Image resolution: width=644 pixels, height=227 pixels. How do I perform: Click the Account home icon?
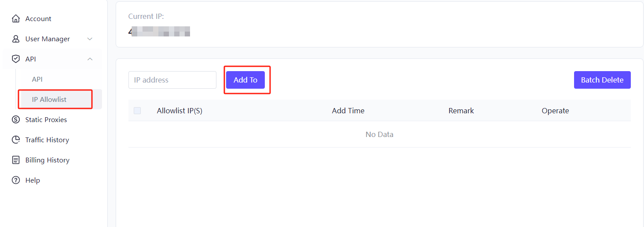[x=16, y=18]
